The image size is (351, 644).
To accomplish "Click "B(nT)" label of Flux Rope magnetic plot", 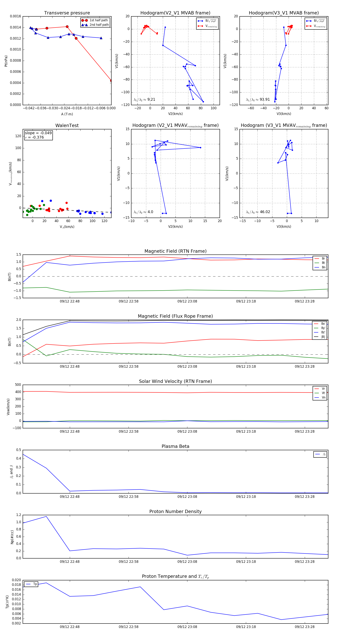I will pyautogui.click(x=10, y=342).
